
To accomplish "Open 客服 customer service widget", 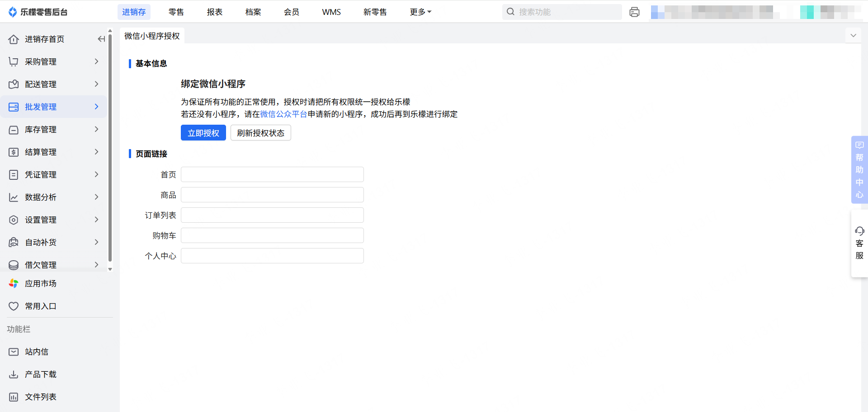I will 859,244.
